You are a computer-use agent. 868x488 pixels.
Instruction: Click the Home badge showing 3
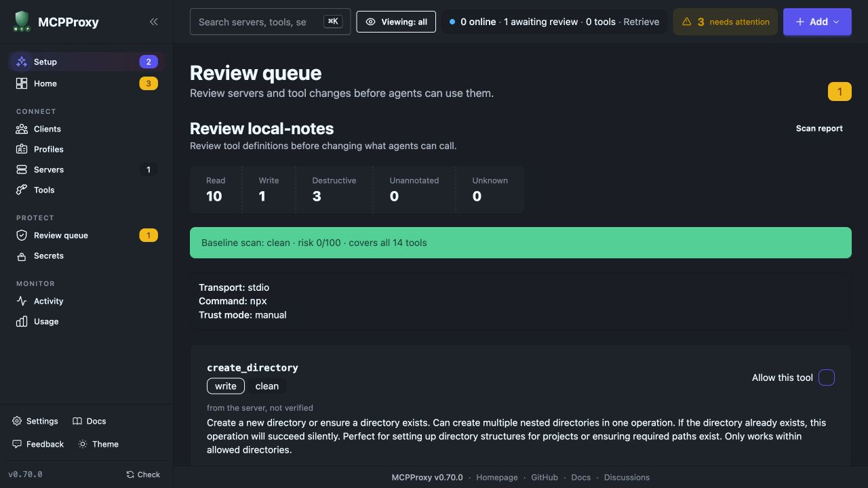pos(149,83)
